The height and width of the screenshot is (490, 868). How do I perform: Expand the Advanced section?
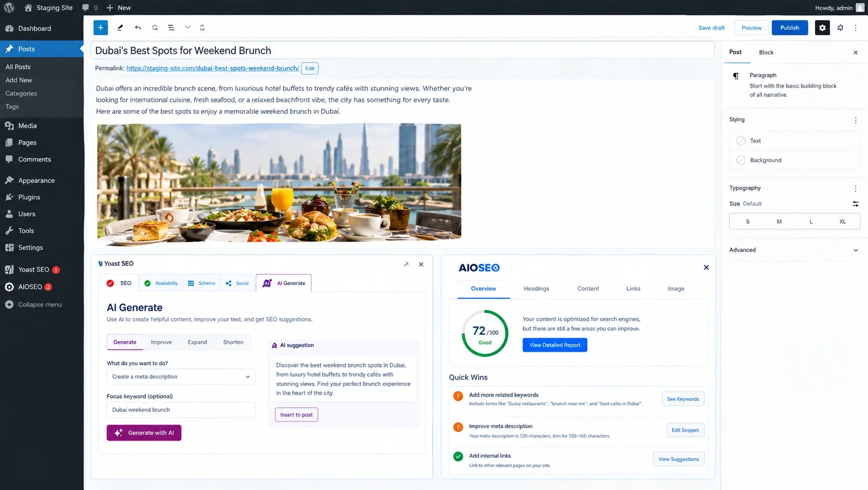click(x=793, y=250)
